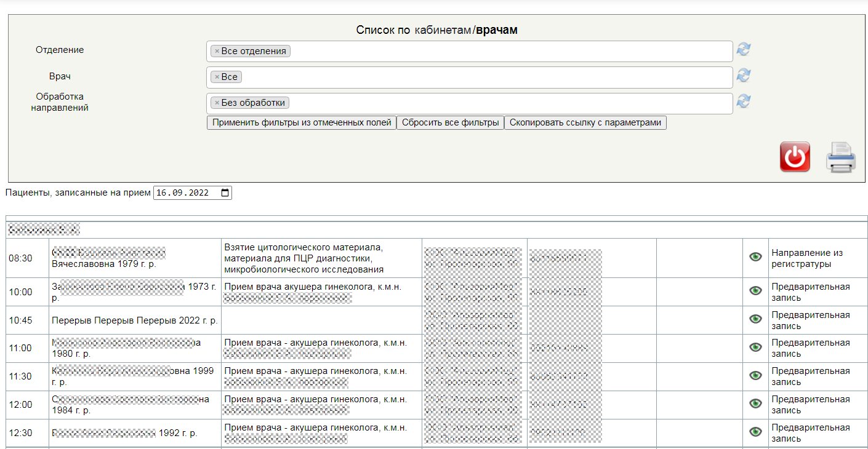Viewport: 868px width, 449px height.
Task: Remove the 'Все отделения' tag
Action: pos(217,51)
